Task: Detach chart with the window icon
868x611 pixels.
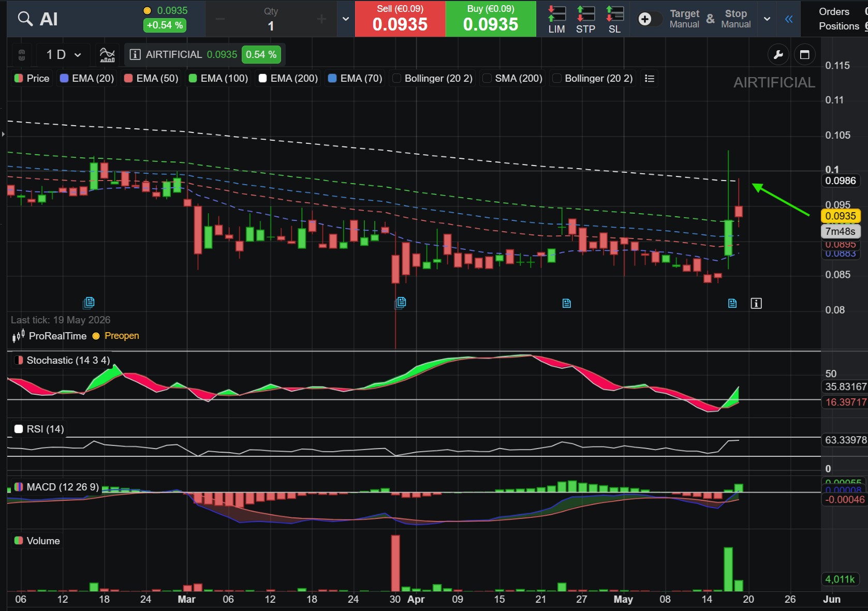Action: point(805,55)
